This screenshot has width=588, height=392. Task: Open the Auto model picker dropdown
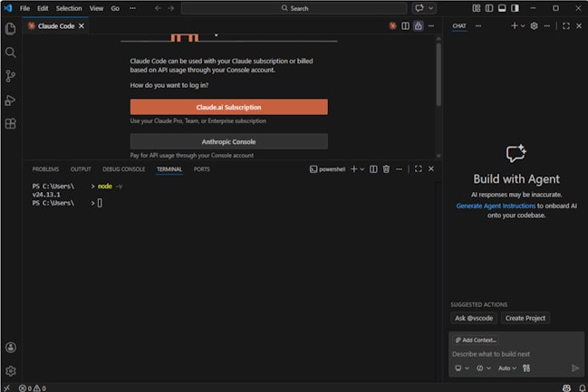point(507,368)
